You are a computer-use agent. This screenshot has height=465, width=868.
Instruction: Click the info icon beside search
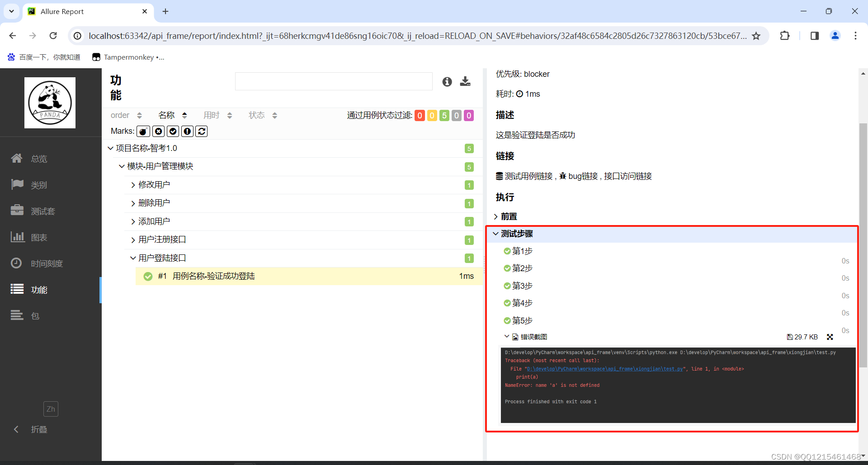click(447, 81)
